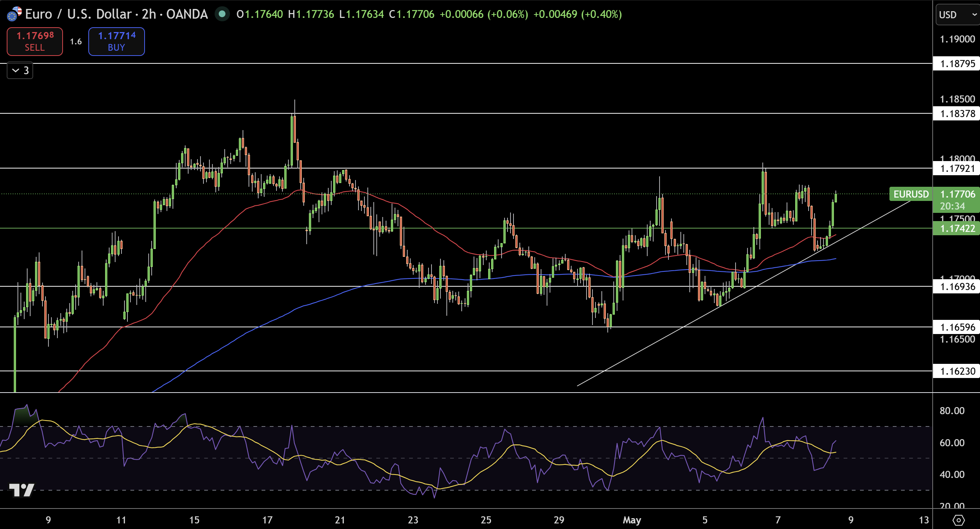
Task: Select the 1.16936 horizontal line price label
Action: pos(957,287)
